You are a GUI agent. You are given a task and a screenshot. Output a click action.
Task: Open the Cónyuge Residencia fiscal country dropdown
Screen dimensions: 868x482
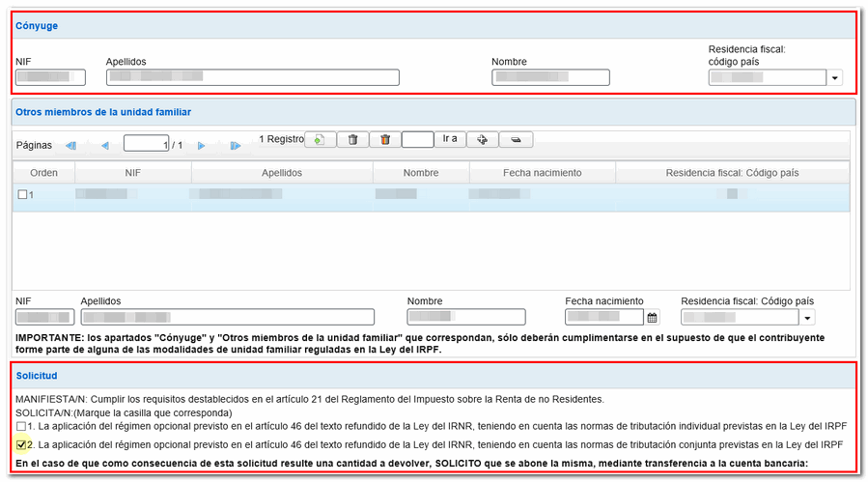[835, 78]
